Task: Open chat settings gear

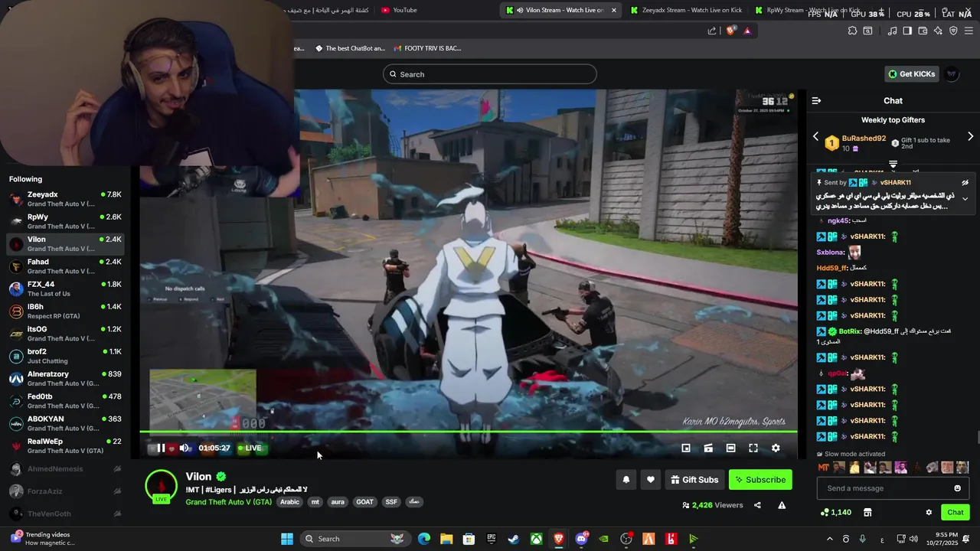Action: point(929,512)
